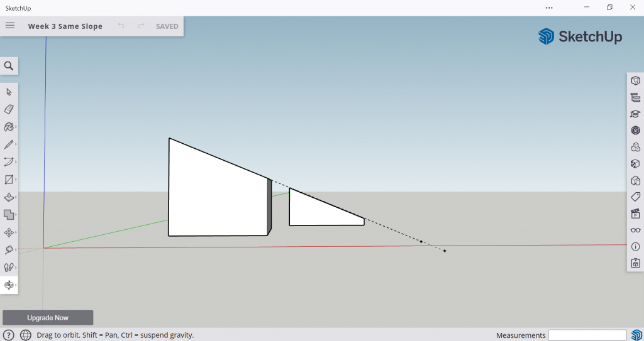Open the Scenes clapperboard panel
This screenshot has height=341, width=644.
pyautogui.click(x=635, y=214)
